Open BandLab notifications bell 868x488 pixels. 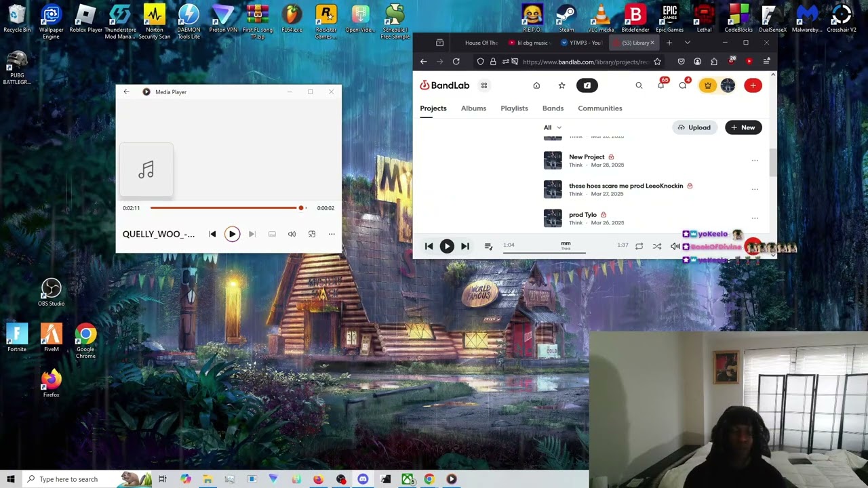click(x=661, y=85)
